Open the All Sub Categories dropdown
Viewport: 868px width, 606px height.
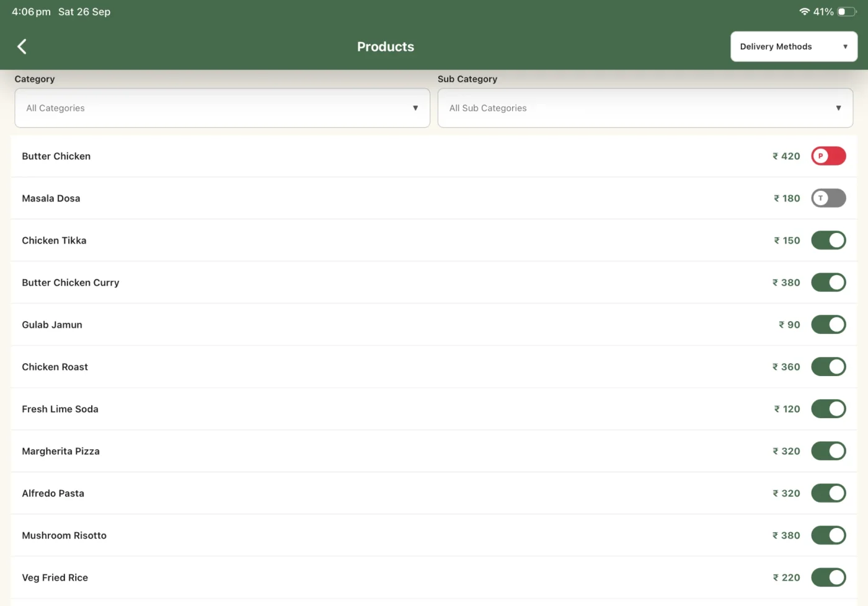(x=645, y=108)
